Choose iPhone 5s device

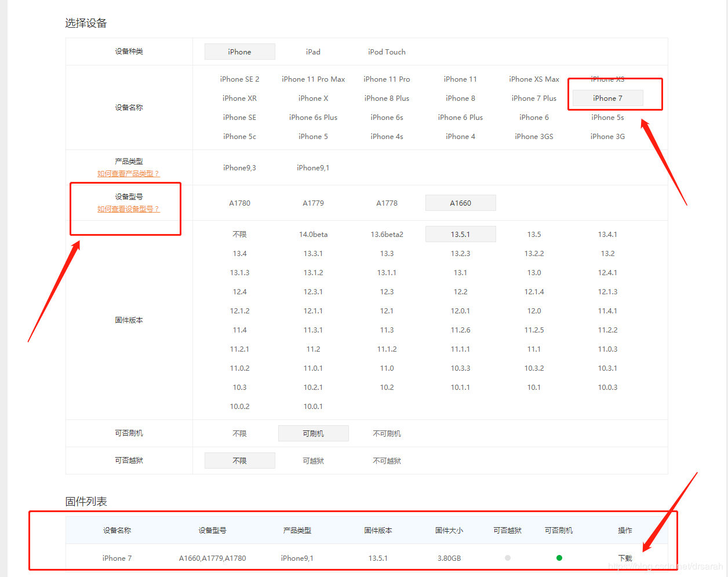pos(607,118)
